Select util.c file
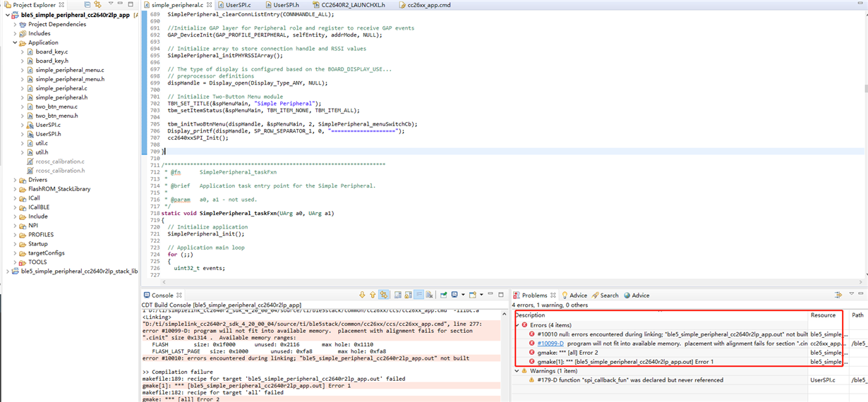 click(42, 143)
